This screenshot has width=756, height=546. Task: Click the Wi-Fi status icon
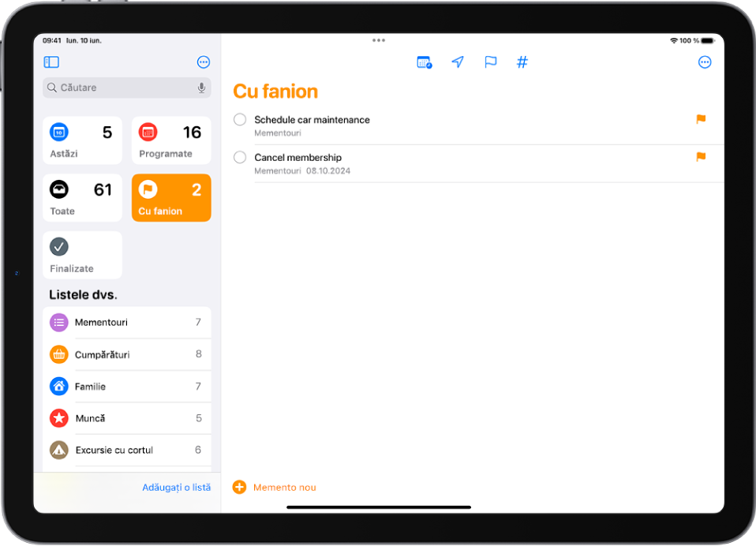pos(674,40)
